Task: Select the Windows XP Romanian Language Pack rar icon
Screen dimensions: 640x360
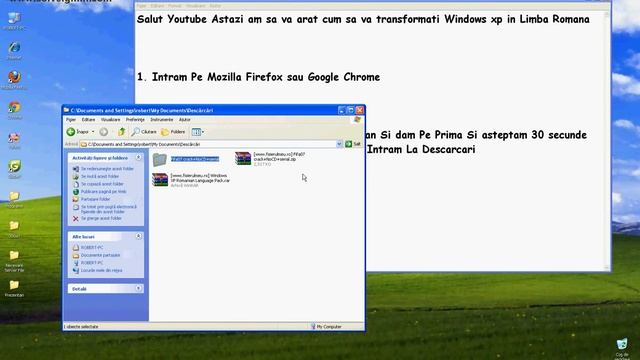Action: 160,180
